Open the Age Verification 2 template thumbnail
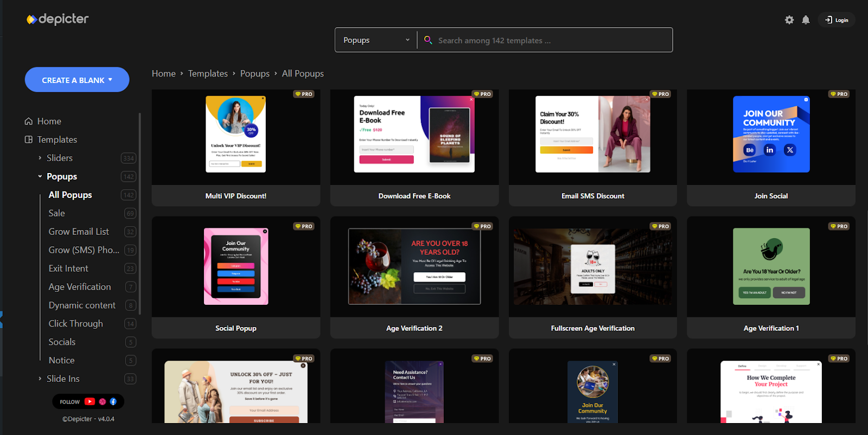Image resolution: width=868 pixels, height=435 pixels. point(414,267)
